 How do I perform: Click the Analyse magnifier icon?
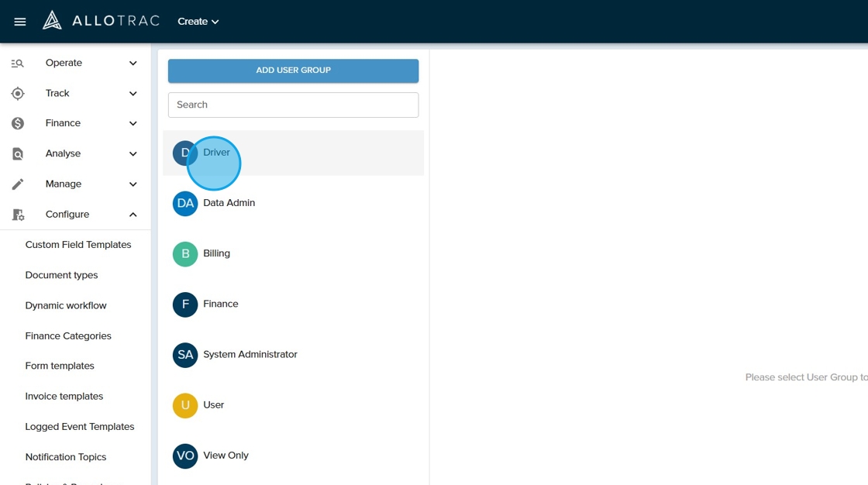click(18, 154)
